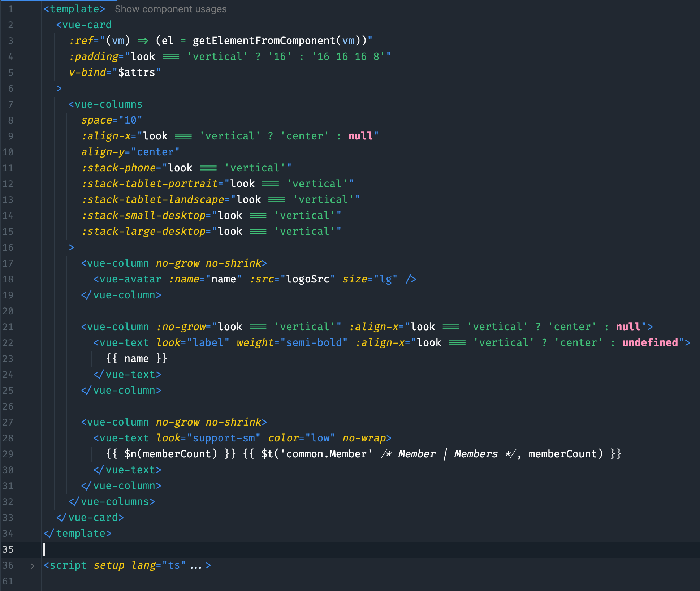The width and height of the screenshot is (700, 591).
Task: Click the setup attribute of script
Action: coord(109,565)
